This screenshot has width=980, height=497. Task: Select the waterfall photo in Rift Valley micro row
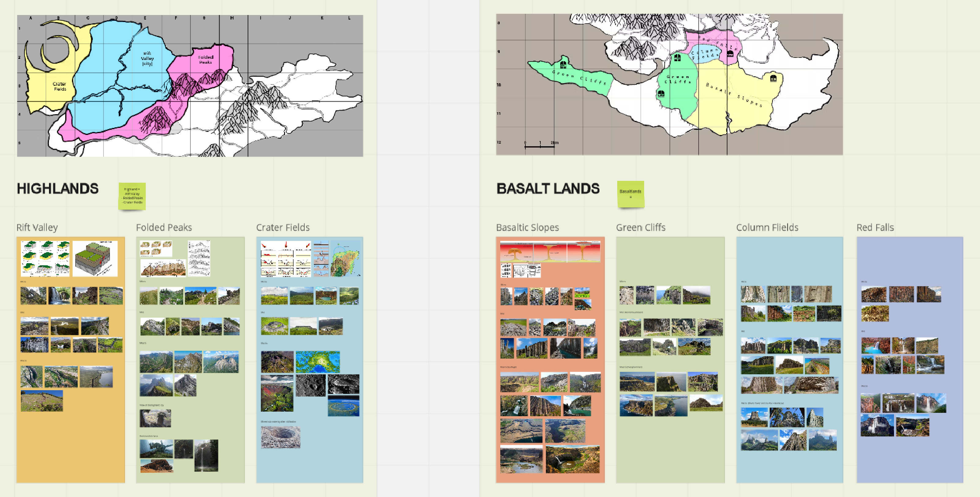(59, 295)
